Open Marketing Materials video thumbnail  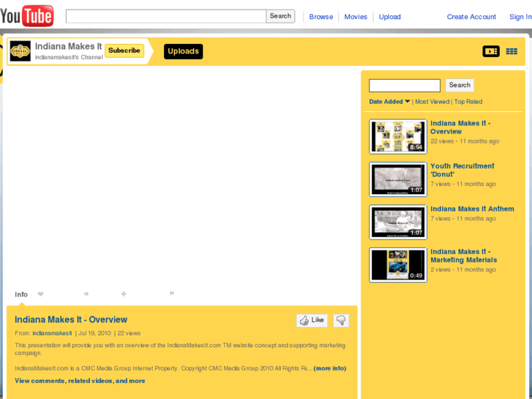(398, 265)
